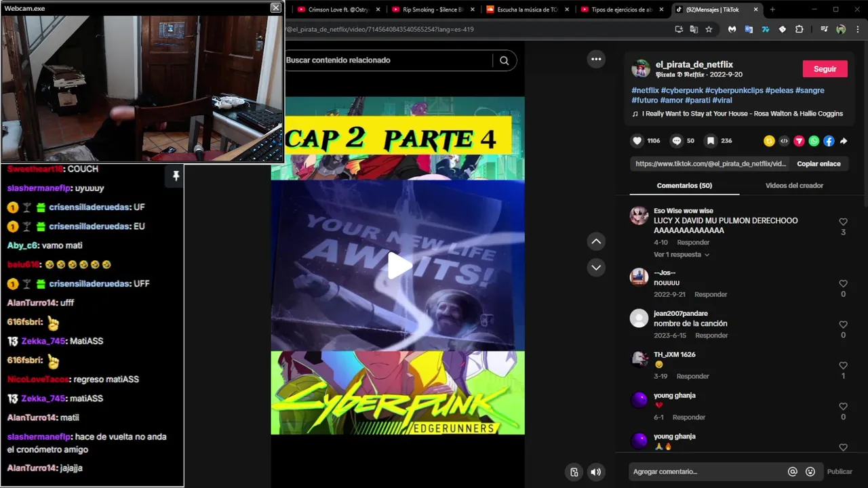Share the video to Facebook
This screenshot has height=488, width=868.
[829, 141]
